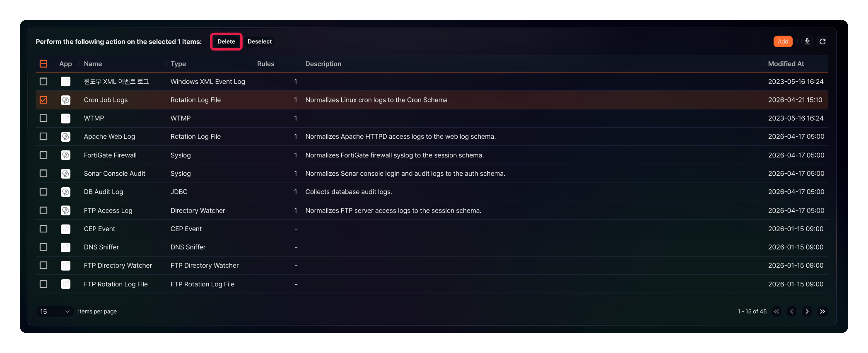Select the FTP Access Log checkbox
Viewport: 868px width, 353px height.
coord(43,210)
